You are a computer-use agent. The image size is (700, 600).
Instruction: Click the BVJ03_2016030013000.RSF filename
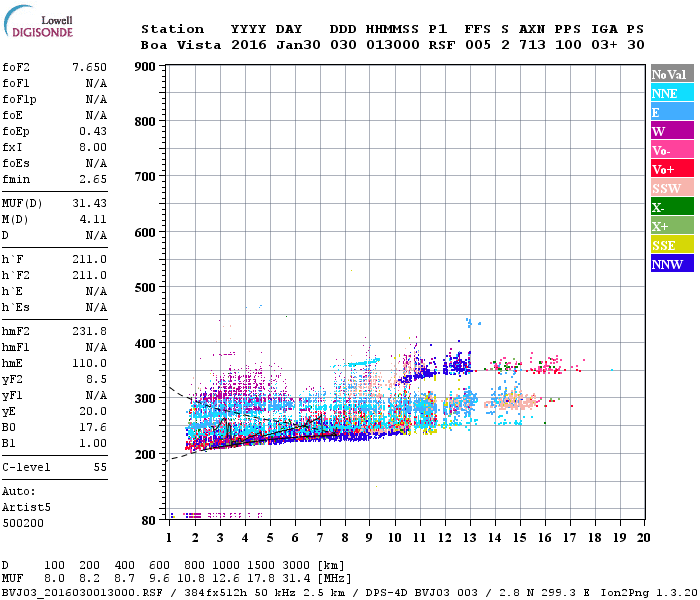[x=82, y=593]
